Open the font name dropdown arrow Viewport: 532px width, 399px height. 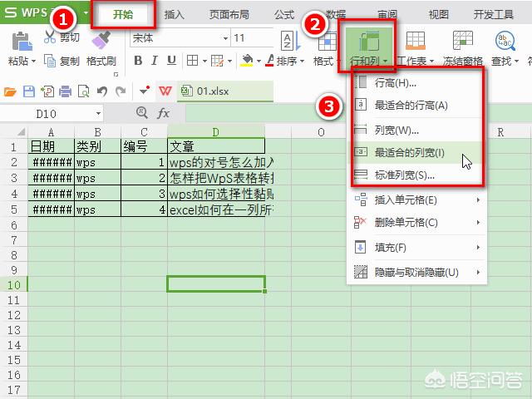[225, 38]
